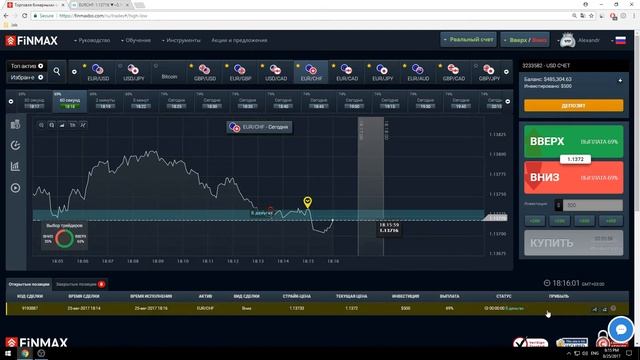Select the USD/CAD asset icon

click(x=275, y=69)
